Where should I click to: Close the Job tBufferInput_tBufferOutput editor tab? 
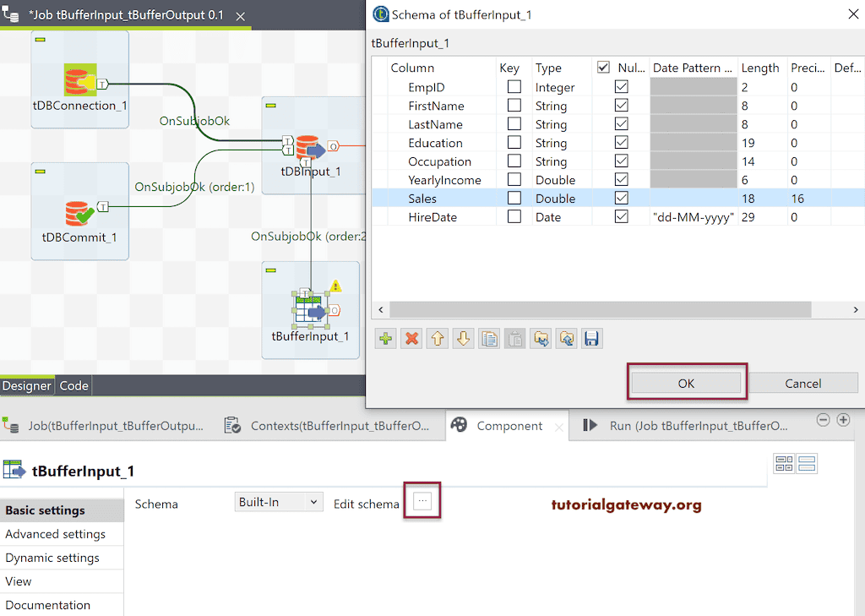point(241,17)
